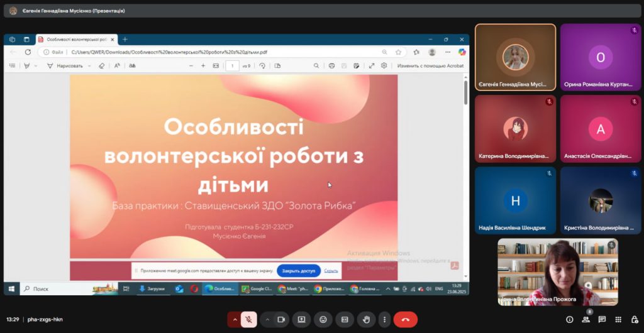Click Катерина Володимирівна's participant tile
Image resolution: width=644 pixels, height=333 pixels.
(x=515, y=129)
